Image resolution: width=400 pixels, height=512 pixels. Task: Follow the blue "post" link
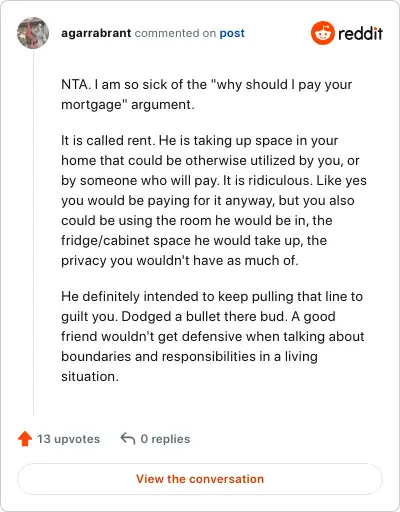(232, 33)
